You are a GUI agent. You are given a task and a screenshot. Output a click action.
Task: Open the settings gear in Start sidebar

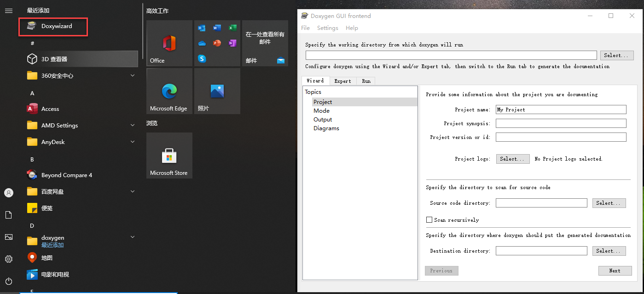(9, 259)
